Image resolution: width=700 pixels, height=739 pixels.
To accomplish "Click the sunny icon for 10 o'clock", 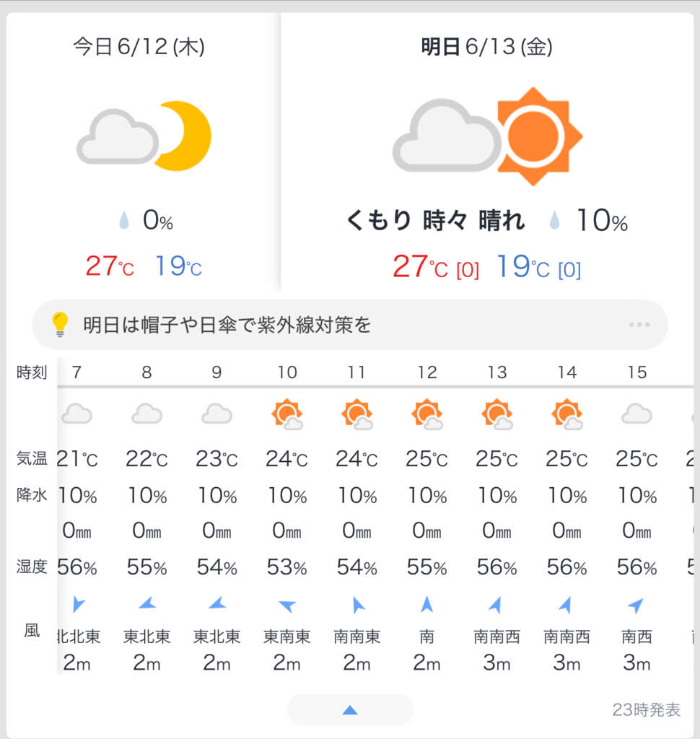I will (x=287, y=414).
